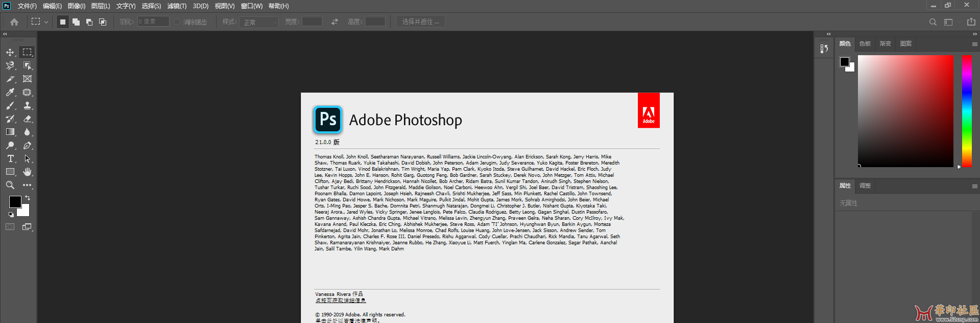Viewport: 980px width, 323px height.
Task: Expand the toolbox to two-column toggle arrows
Action: [5, 34]
